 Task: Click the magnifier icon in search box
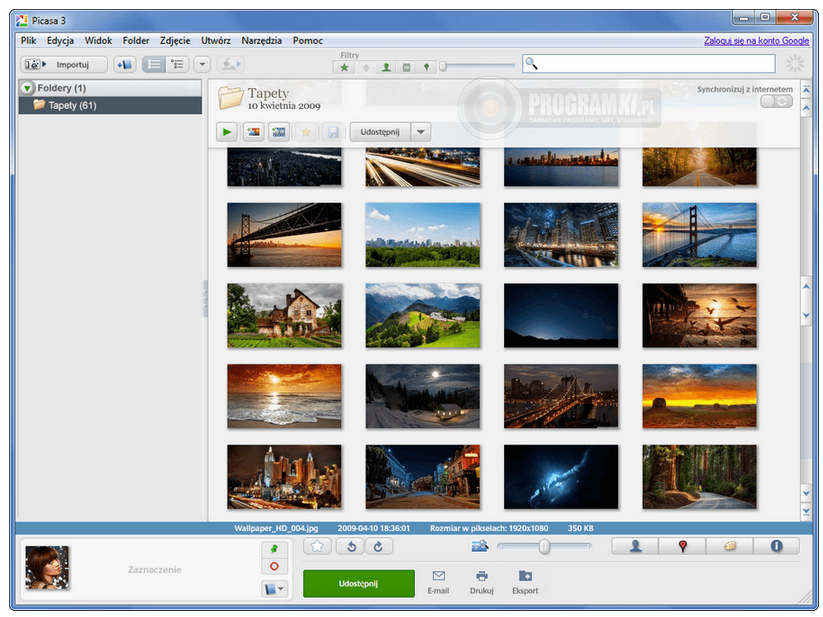(x=532, y=63)
